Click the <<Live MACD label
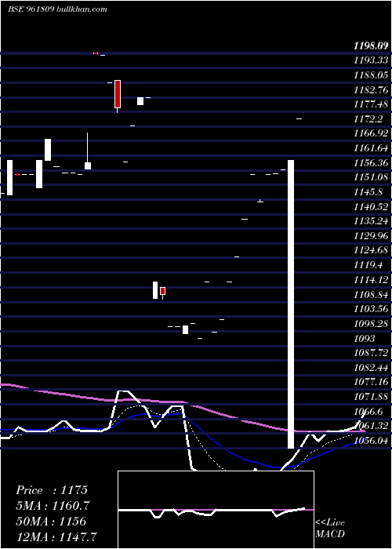Screen dimensions: 392x549 click(x=330, y=528)
